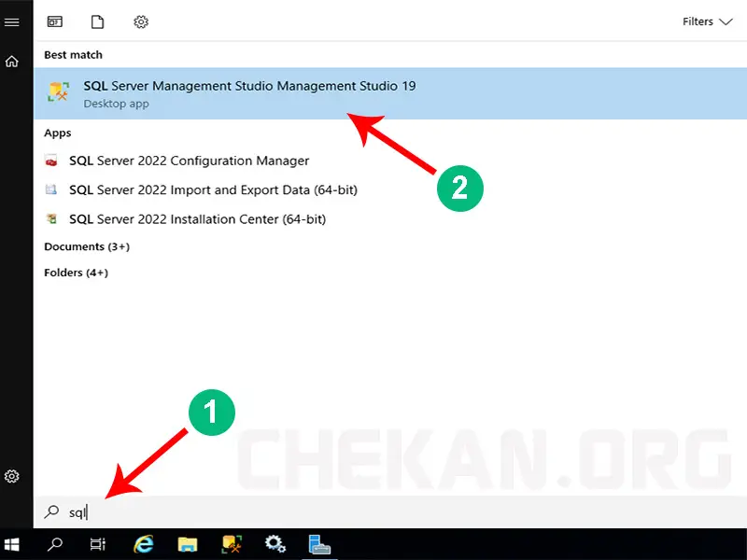747x560 pixels.
Task: Open File Explorer from the taskbar
Action: [x=188, y=544]
